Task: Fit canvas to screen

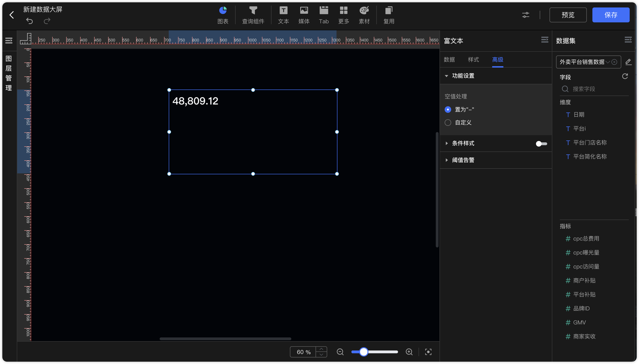Action: click(428, 352)
